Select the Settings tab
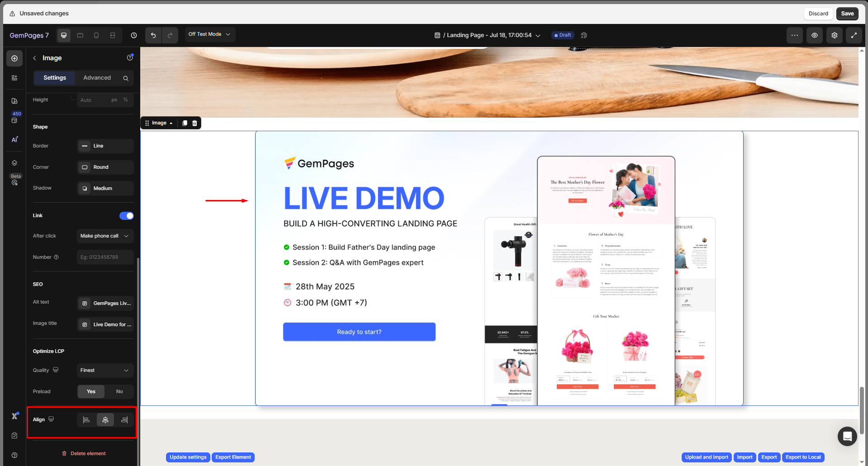 pyautogui.click(x=55, y=78)
